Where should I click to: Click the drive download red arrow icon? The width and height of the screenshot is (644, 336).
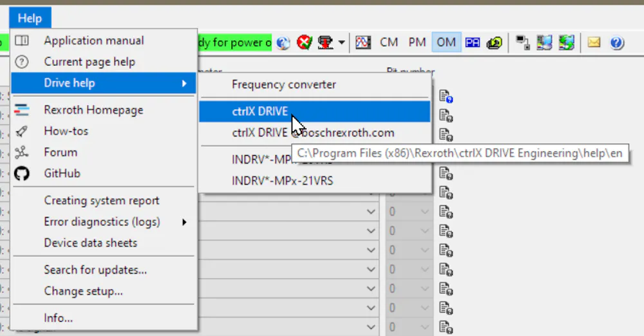pyautogui.click(x=325, y=42)
